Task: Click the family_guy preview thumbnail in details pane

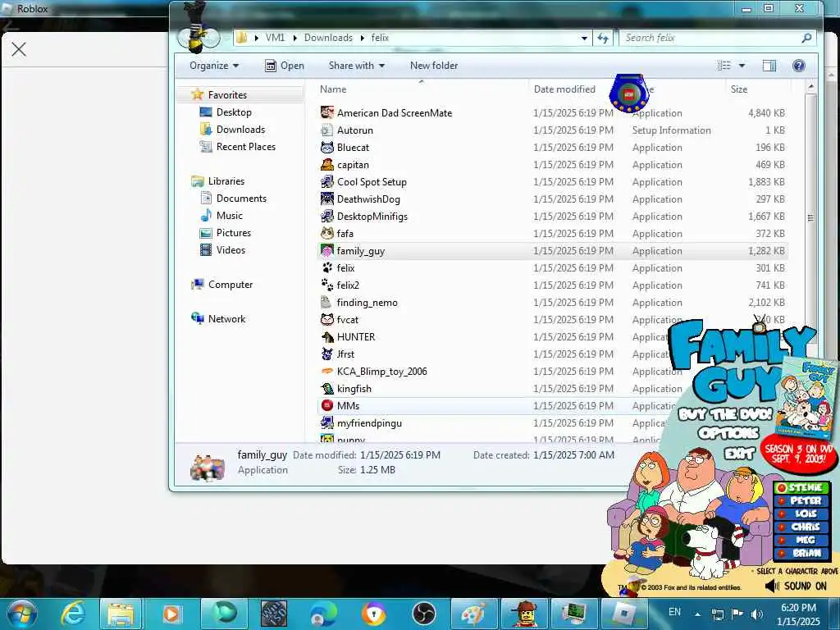Action: coord(208,466)
